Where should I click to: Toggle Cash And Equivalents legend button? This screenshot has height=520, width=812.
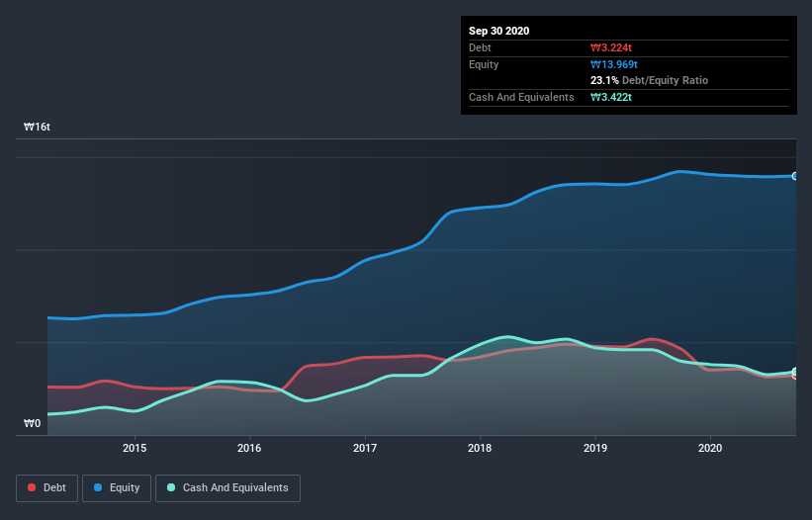pyautogui.click(x=227, y=488)
